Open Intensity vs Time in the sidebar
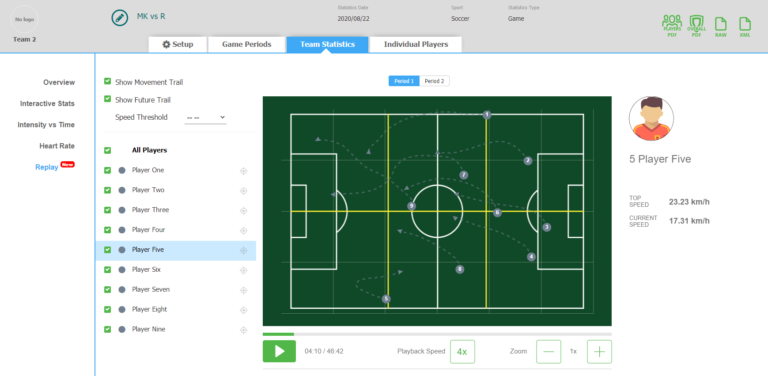This screenshot has height=376, width=768. [46, 125]
